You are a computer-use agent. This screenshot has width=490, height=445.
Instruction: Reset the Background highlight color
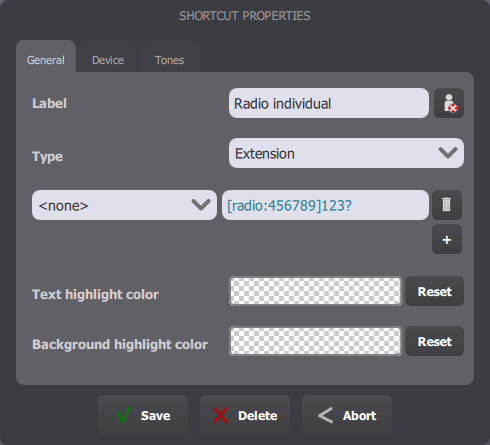pyautogui.click(x=434, y=341)
